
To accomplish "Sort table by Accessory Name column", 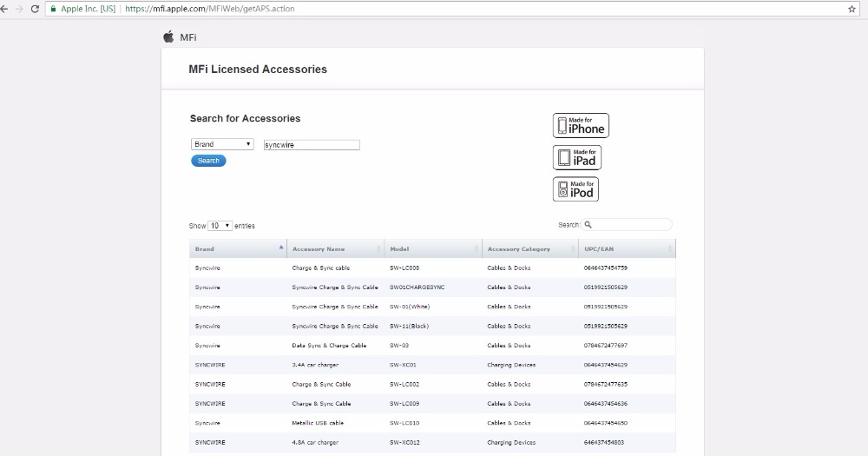I will click(x=336, y=249).
